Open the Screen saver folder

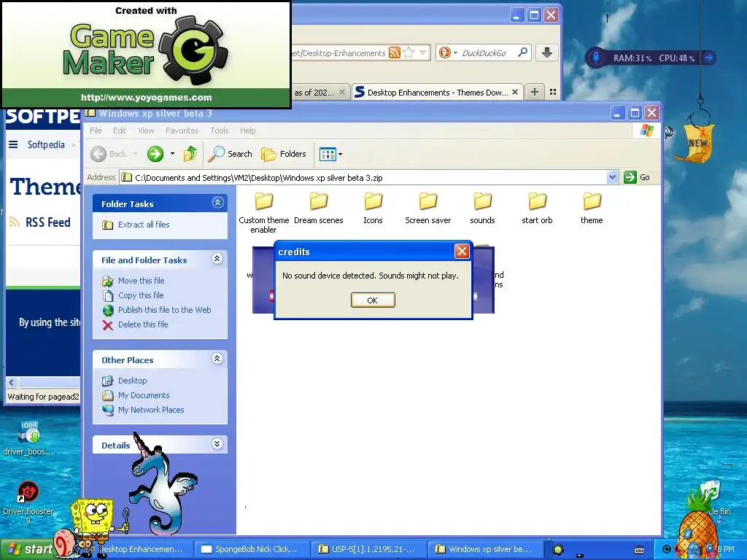tap(427, 208)
